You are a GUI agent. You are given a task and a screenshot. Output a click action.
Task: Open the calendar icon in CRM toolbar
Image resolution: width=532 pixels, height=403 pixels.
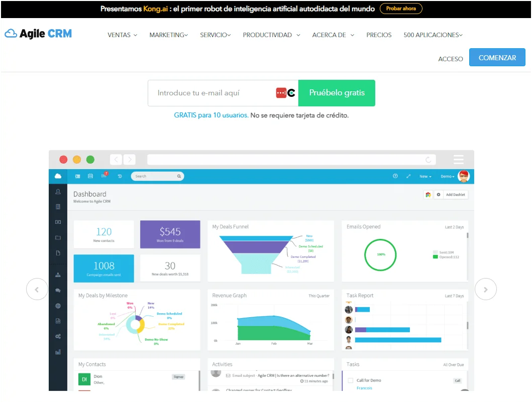(x=90, y=176)
